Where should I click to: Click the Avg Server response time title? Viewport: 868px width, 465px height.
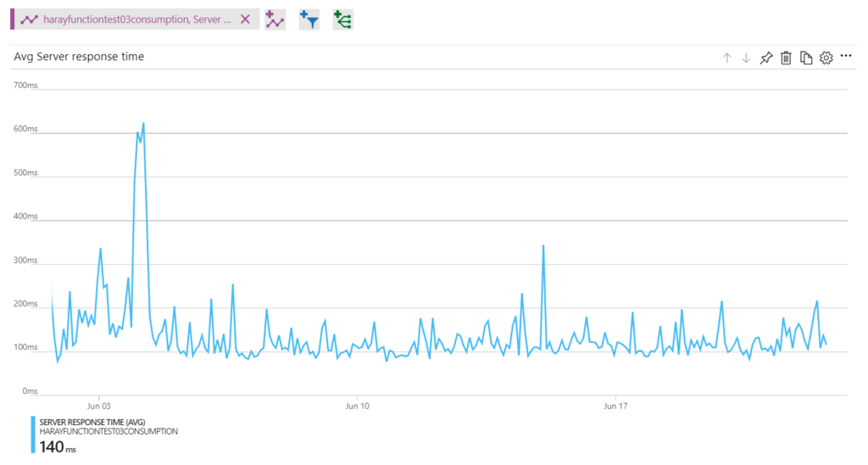tap(79, 57)
